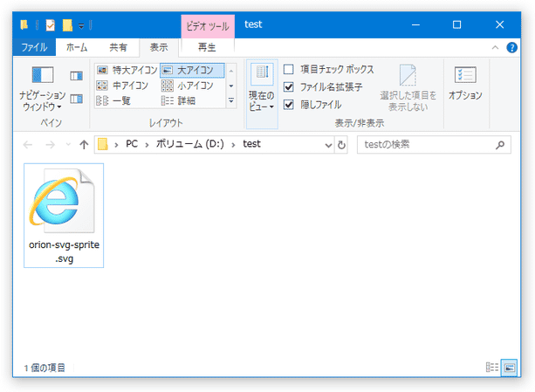
Task: Refresh the folder view
Action: 341,145
